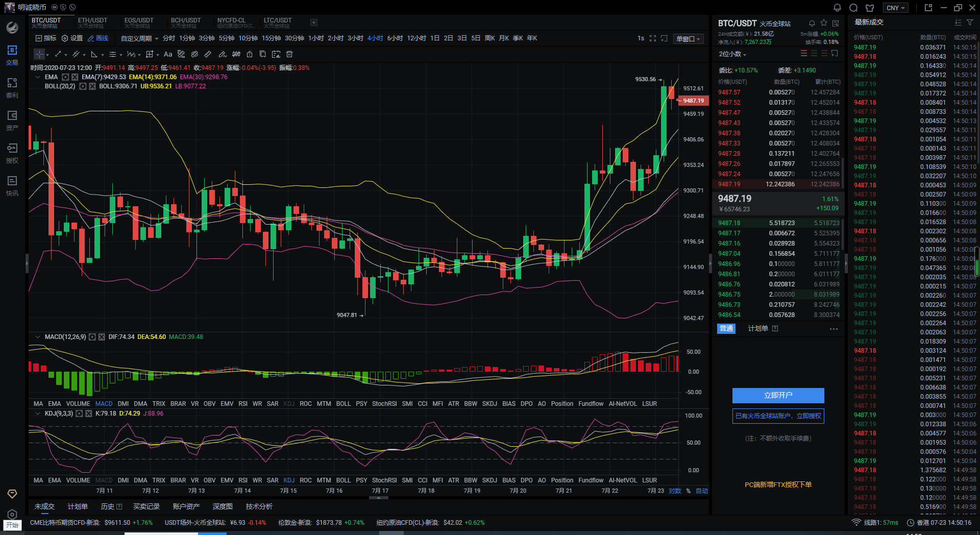980x535 pixels.
Task: Remove the EMA indicator with its X
Action: point(75,77)
